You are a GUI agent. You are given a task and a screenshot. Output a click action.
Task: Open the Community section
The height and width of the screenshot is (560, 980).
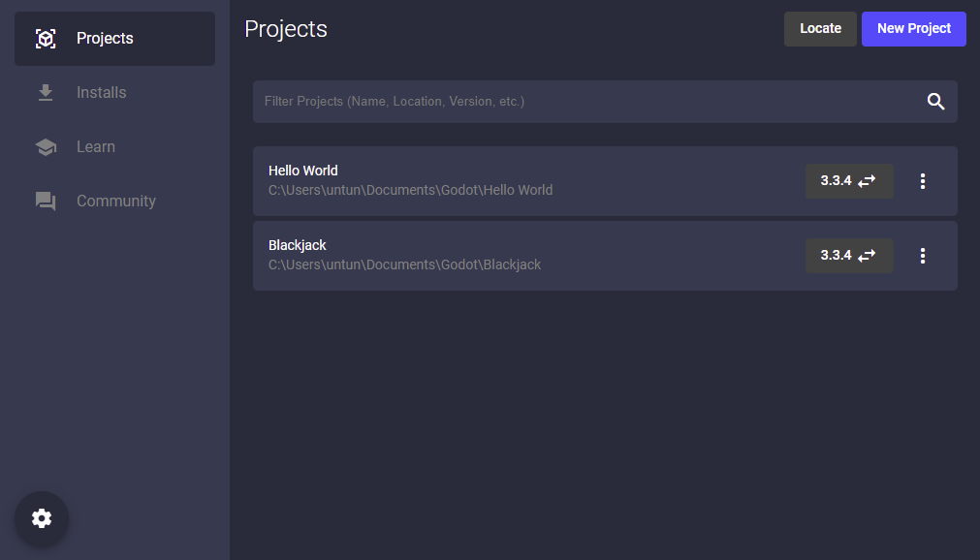tap(115, 202)
